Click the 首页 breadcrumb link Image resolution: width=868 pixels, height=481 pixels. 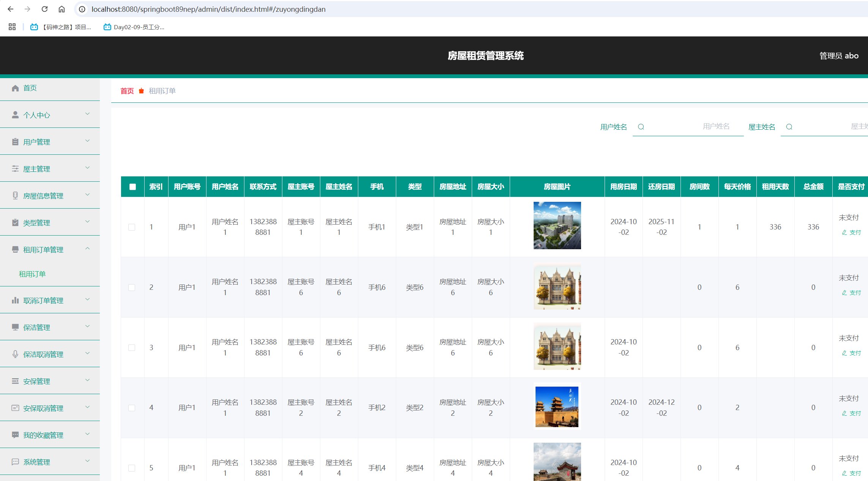[x=127, y=91]
